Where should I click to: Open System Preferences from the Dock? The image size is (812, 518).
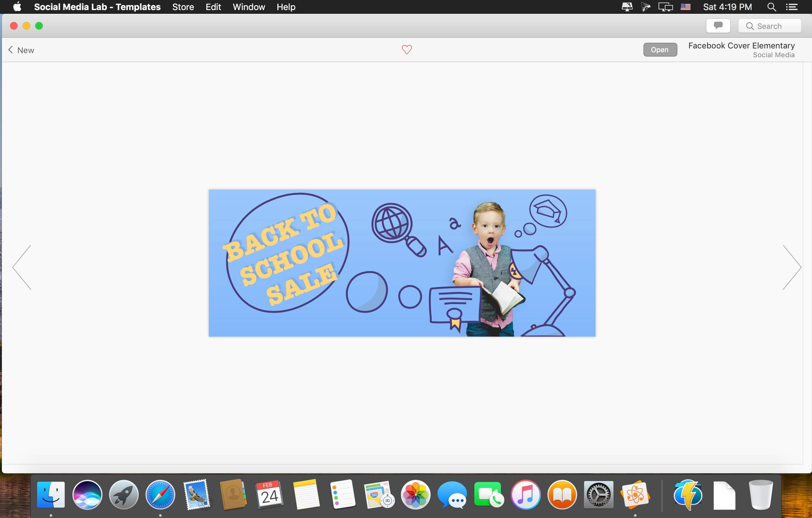coord(598,495)
